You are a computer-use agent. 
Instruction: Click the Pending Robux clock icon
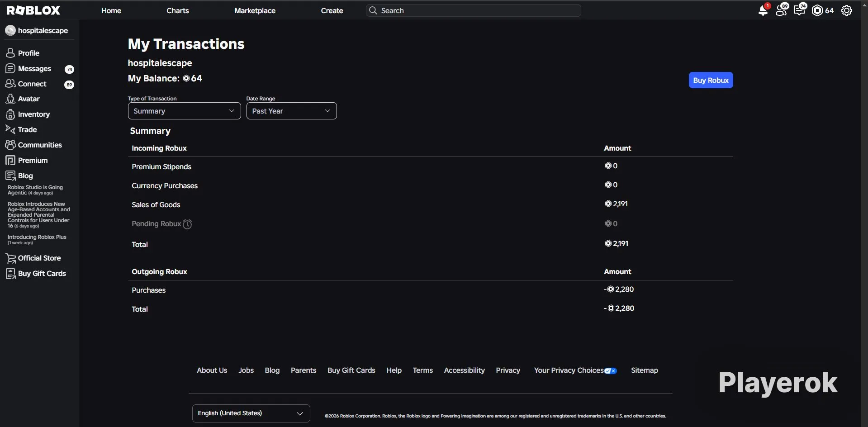coord(187,224)
